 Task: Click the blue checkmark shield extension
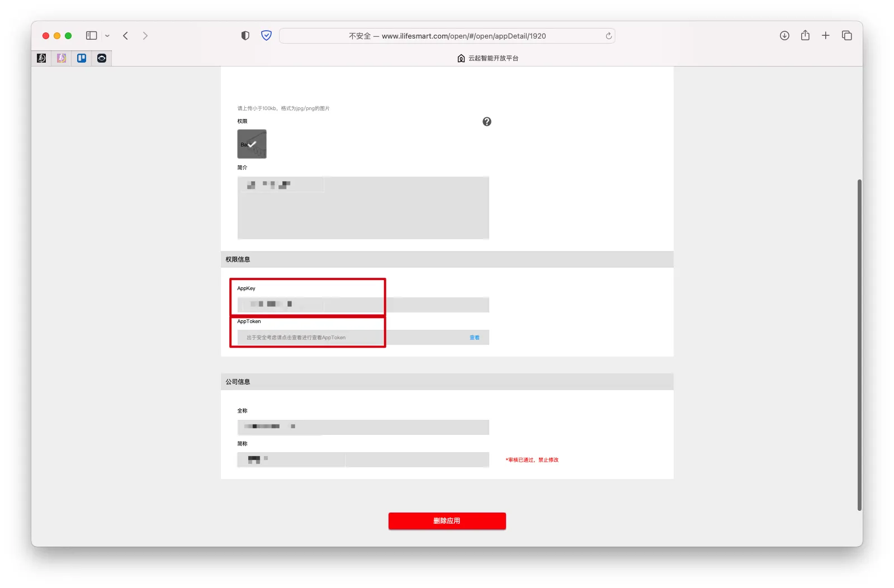266,36
